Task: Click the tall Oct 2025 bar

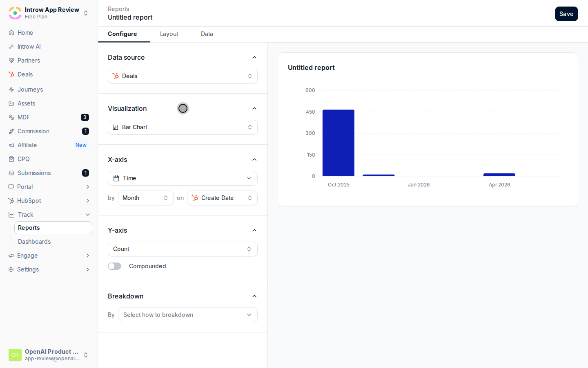Action: (x=339, y=143)
